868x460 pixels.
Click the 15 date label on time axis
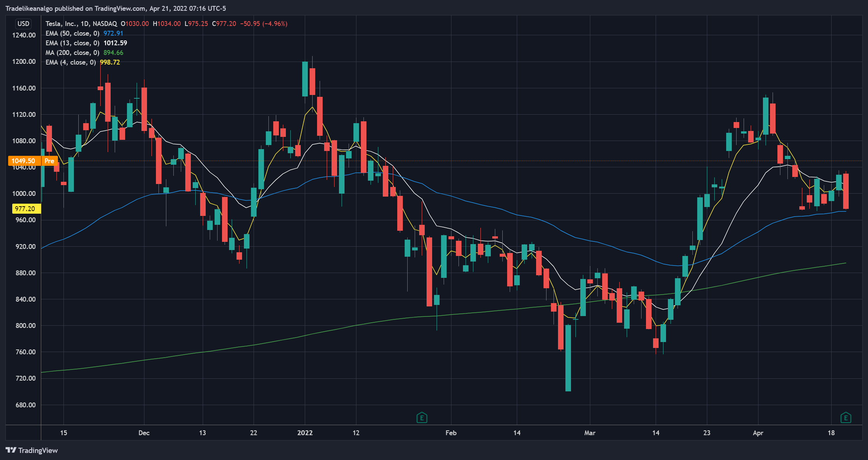pos(63,433)
